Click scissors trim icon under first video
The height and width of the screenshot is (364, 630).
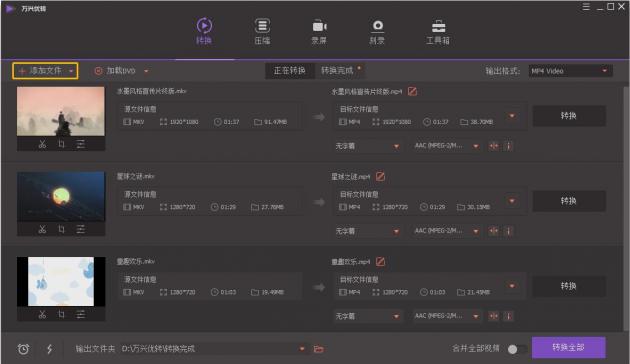[x=42, y=144]
